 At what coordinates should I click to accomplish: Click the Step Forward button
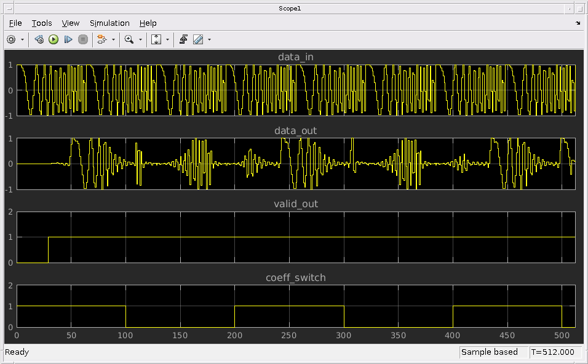coord(68,39)
